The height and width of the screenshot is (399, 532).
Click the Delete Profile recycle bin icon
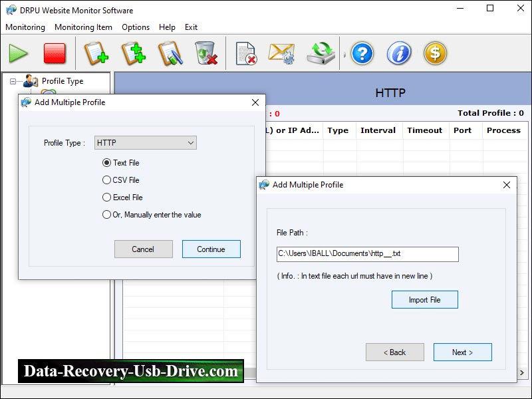tap(205, 53)
